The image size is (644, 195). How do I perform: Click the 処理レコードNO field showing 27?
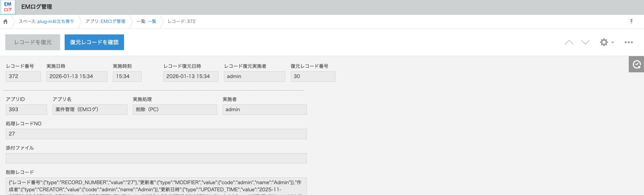click(x=156, y=134)
